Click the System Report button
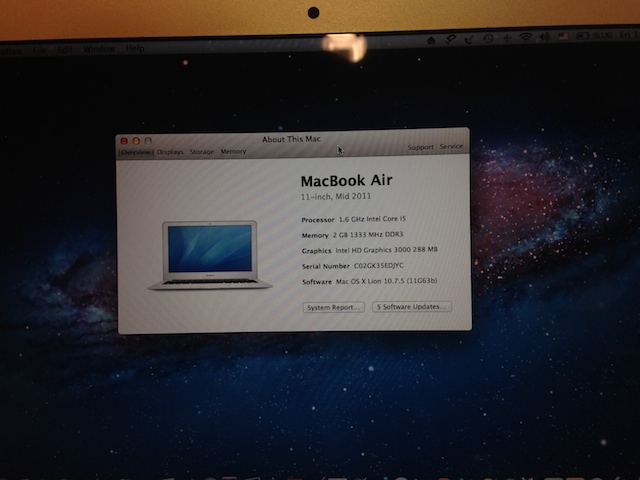This screenshot has width=640, height=480. coord(333,307)
